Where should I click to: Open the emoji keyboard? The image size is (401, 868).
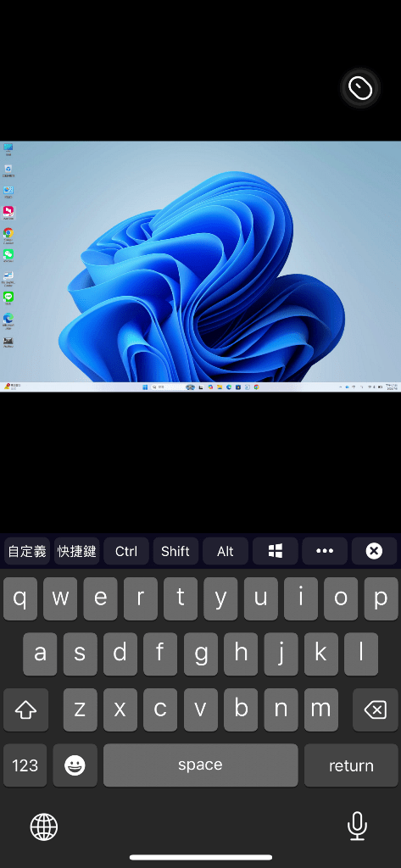point(75,765)
